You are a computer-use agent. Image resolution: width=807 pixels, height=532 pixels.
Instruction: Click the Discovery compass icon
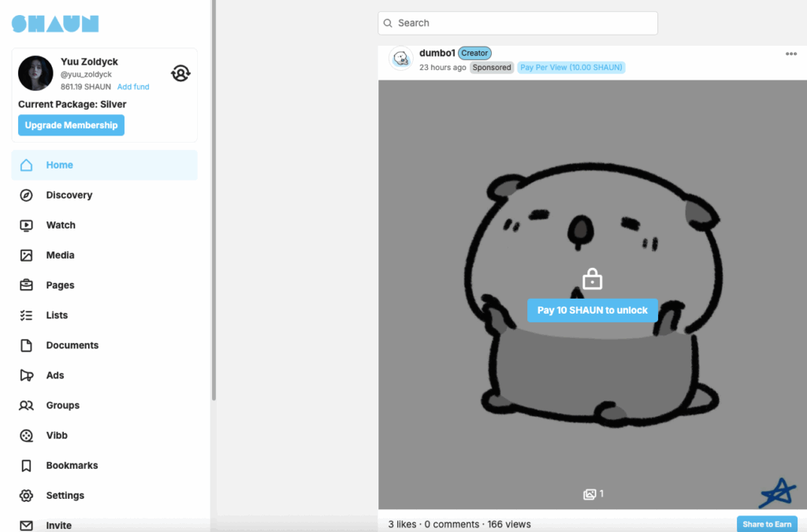26,195
